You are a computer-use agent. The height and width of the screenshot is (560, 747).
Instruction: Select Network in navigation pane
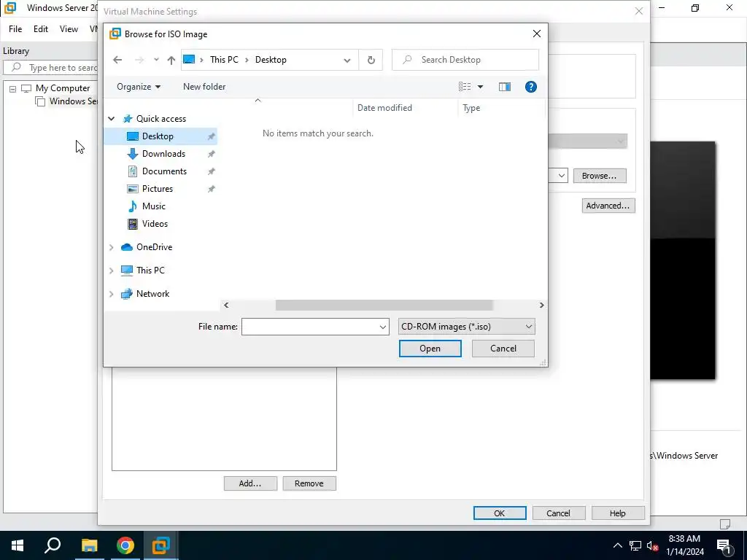click(152, 294)
